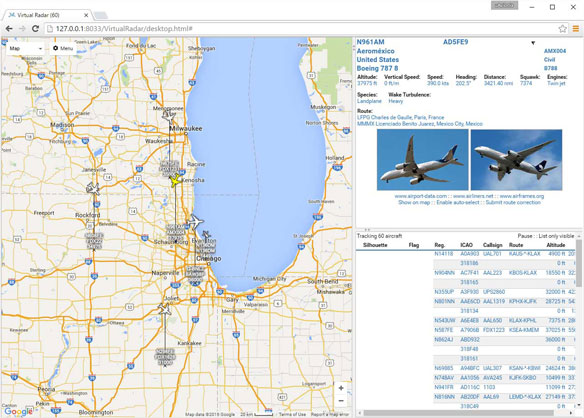Click the AD5FE9 ICAO code
The image size is (584, 418).
(456, 42)
